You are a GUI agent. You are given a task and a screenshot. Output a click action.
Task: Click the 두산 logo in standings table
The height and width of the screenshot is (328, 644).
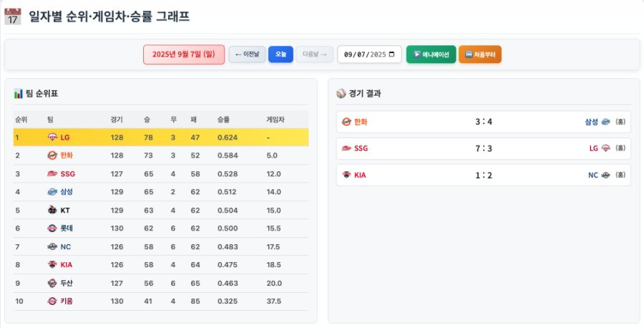tap(52, 283)
